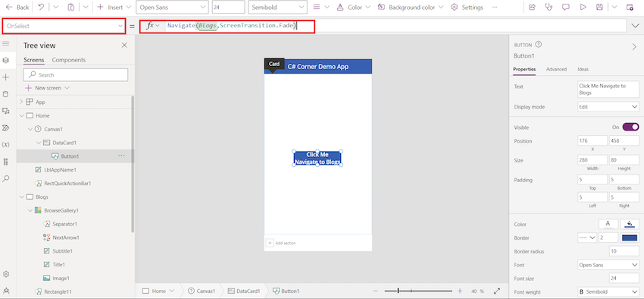Select the Click Me Navigate to Blogs button on canvas

[317, 159]
